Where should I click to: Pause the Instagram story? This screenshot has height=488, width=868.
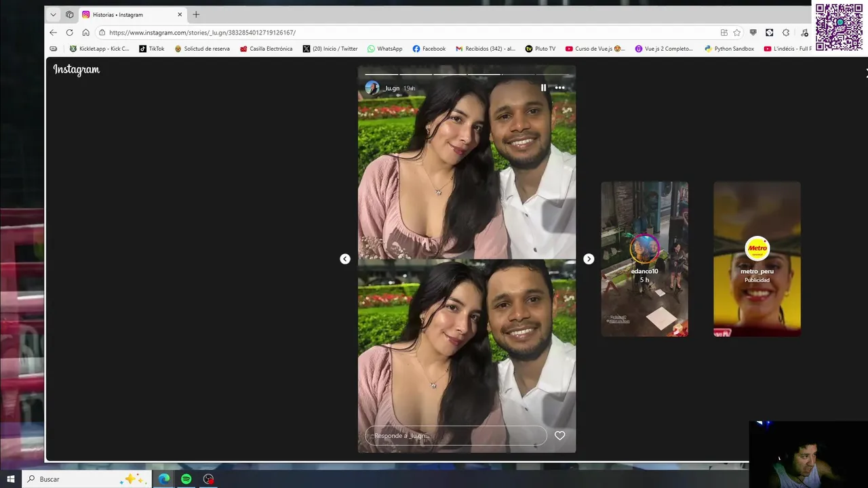(x=543, y=87)
